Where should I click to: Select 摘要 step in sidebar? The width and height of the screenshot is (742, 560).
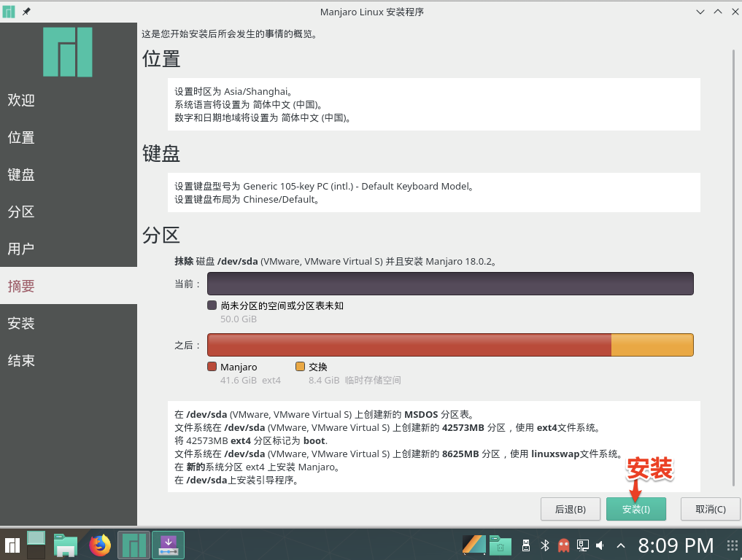pyautogui.click(x=69, y=286)
